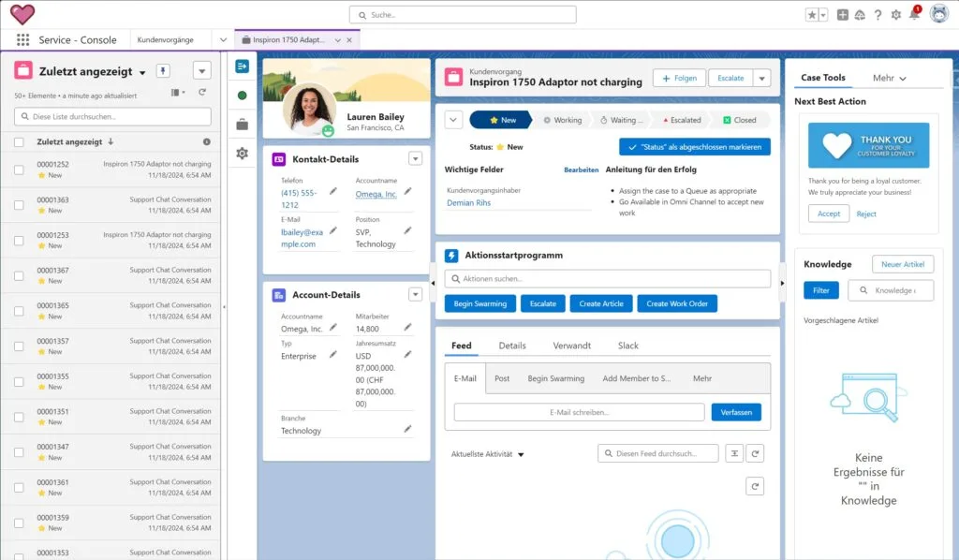Image resolution: width=959 pixels, height=560 pixels.
Task: Tick the checkbox for case 00001367
Action: [x=19, y=275]
